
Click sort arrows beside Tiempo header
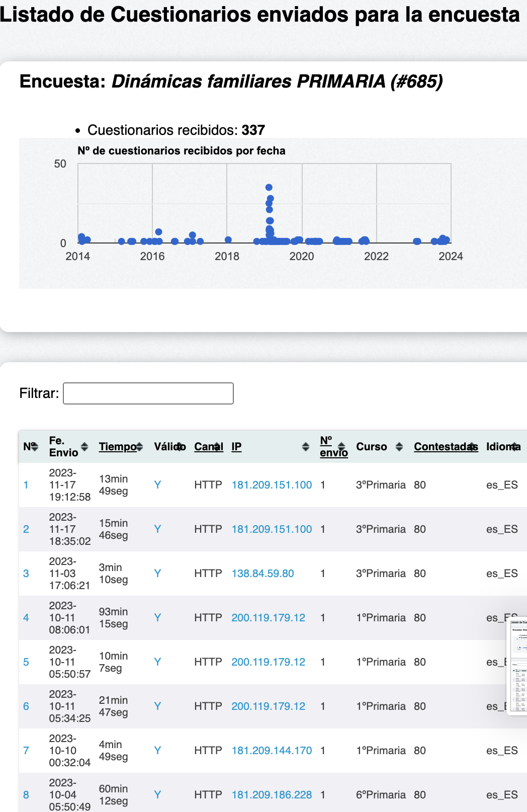click(140, 447)
